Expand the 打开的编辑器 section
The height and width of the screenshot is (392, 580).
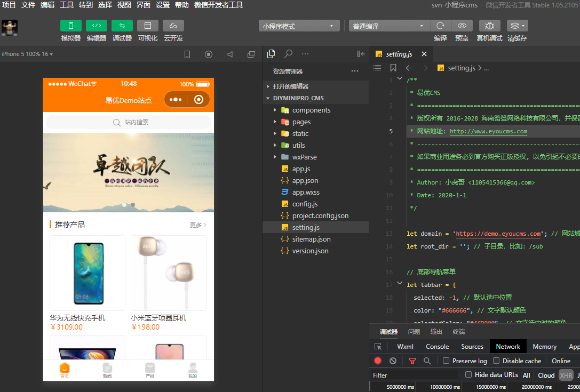coord(315,86)
